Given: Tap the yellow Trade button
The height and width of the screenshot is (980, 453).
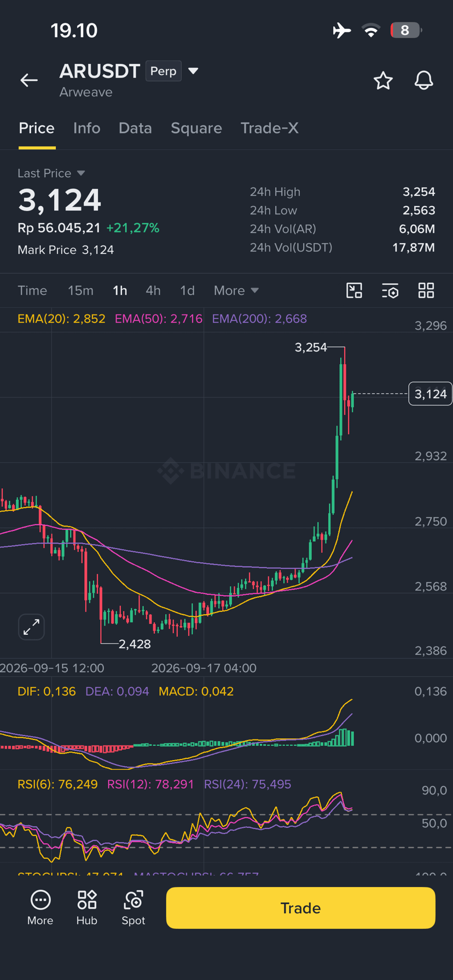Looking at the screenshot, I should click(300, 908).
